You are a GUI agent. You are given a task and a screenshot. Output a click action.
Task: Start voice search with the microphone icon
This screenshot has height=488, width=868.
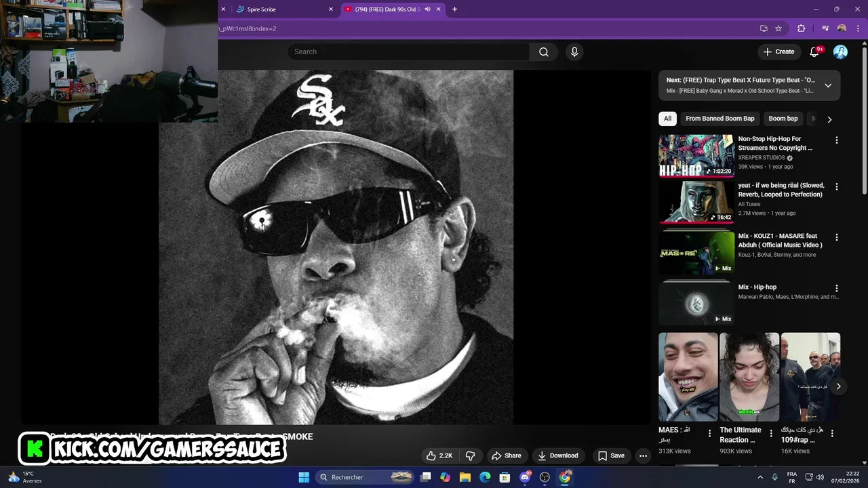tap(574, 52)
